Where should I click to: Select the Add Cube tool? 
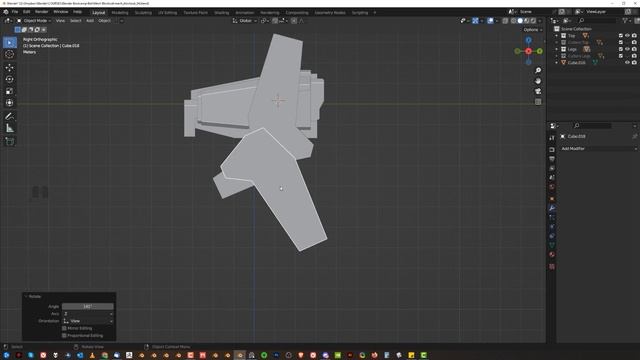(10, 141)
